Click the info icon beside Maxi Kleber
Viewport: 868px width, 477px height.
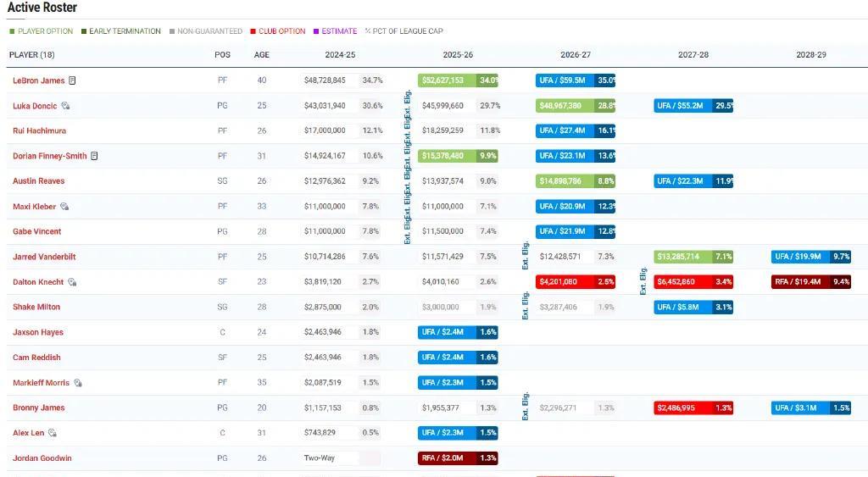click(x=64, y=207)
